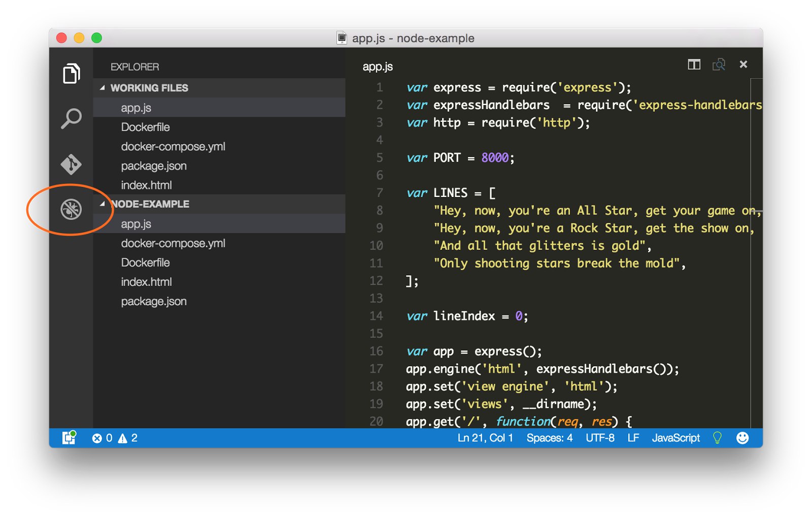This screenshot has height=518, width=812.
Task: Open docker-compose.yml in node-example folder
Action: click(219, 243)
